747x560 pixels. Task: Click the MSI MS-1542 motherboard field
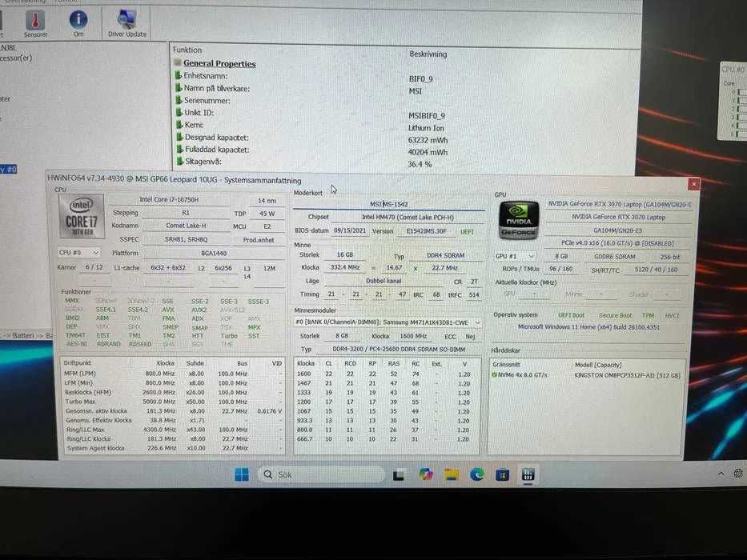point(389,204)
